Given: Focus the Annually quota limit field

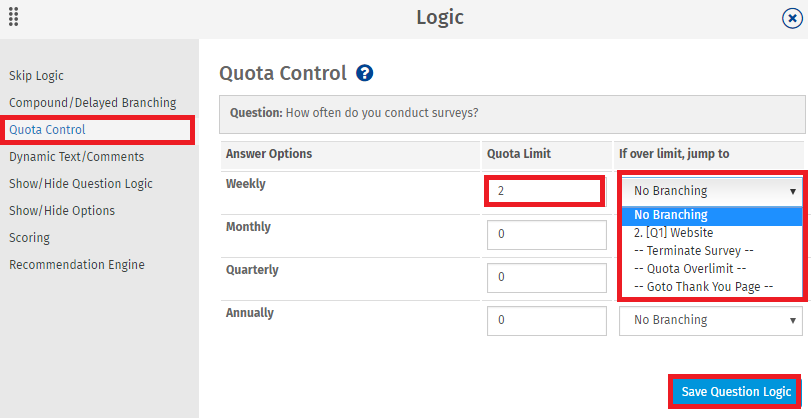Looking at the screenshot, I should pos(547,320).
